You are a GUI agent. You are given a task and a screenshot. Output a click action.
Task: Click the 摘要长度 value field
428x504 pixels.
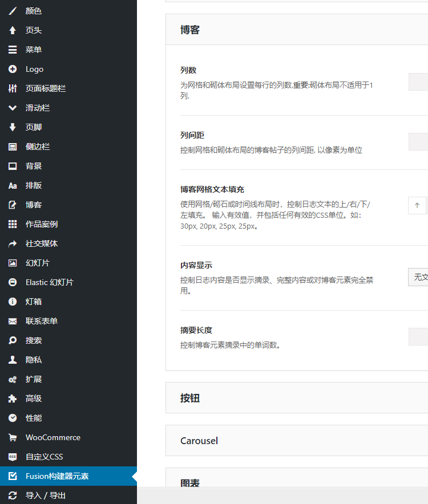[x=418, y=336]
